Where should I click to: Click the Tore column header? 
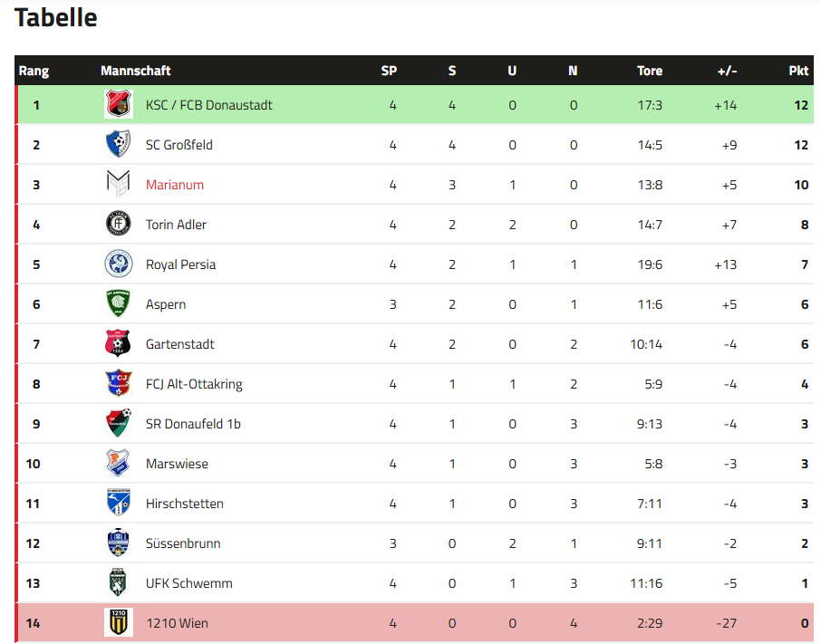[x=650, y=71]
